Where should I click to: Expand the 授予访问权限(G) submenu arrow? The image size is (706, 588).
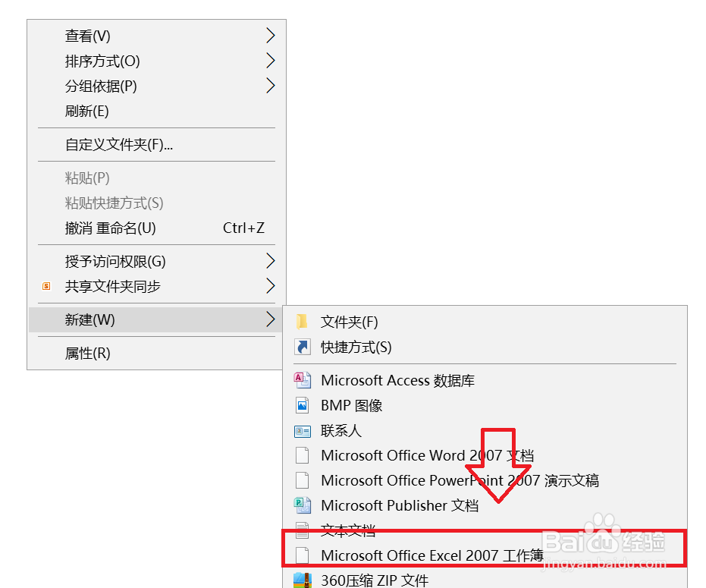(x=270, y=261)
